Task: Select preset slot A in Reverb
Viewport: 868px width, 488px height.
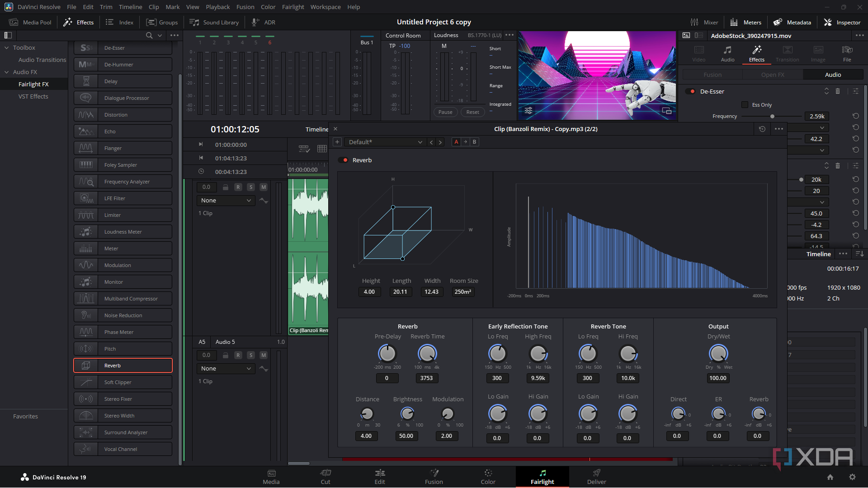Action: (456, 142)
